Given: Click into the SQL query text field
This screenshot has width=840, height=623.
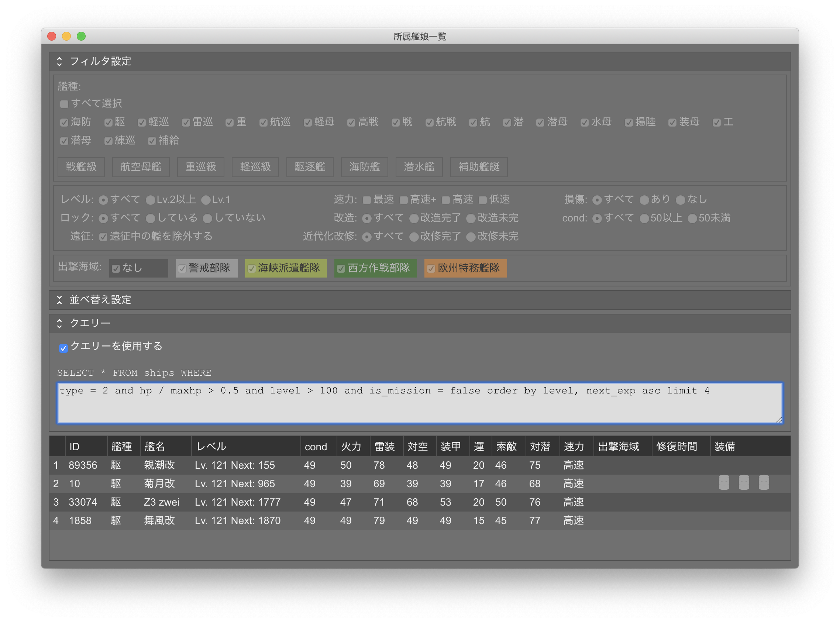Looking at the screenshot, I should pyautogui.click(x=419, y=403).
